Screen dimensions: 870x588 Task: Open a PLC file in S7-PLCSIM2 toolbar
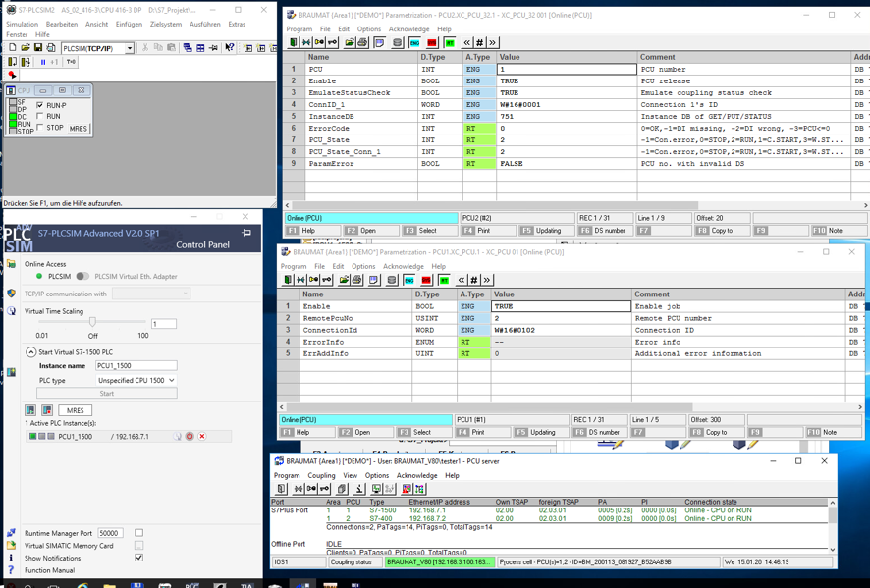26,48
